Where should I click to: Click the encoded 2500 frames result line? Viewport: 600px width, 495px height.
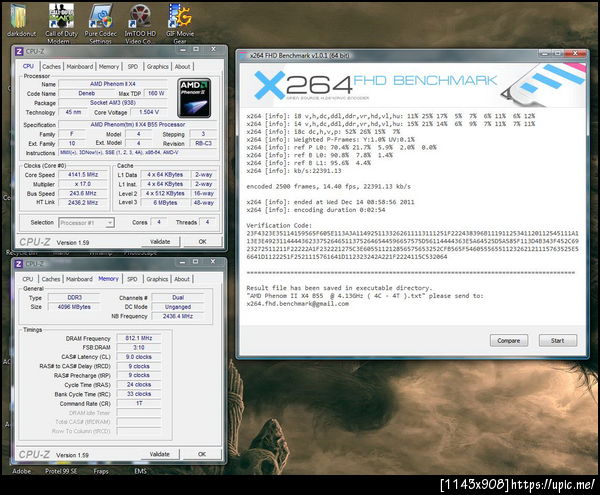point(328,187)
